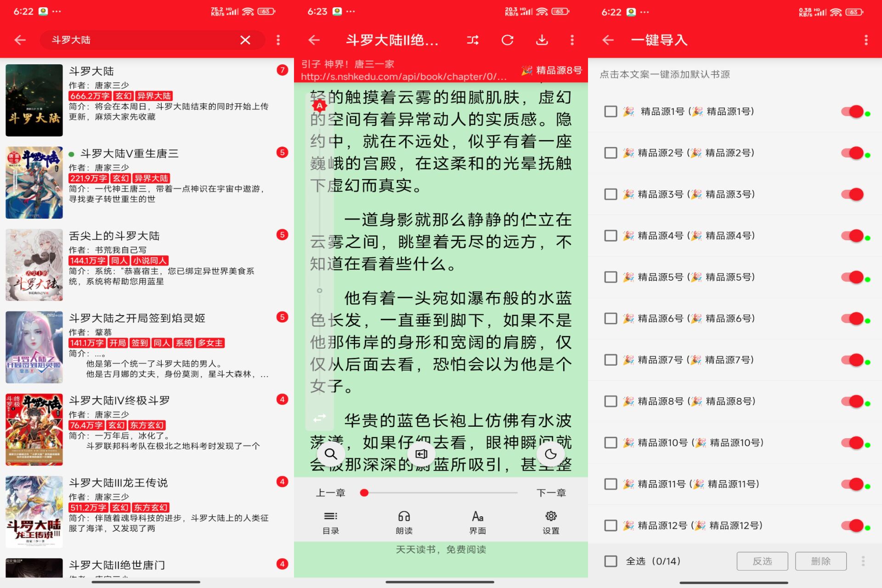Screen dimensions: 882x588
Task: Tap 精品源8号 source label in reader
Action: [552, 70]
